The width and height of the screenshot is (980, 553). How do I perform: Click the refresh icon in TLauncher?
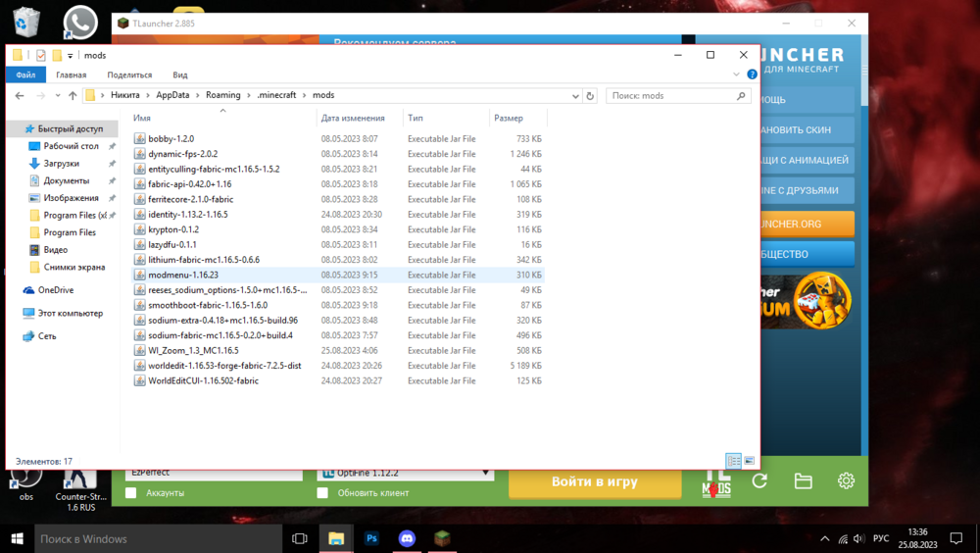pos(759,480)
